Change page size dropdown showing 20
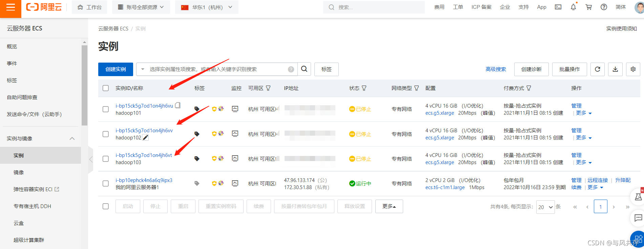Viewport: 644px width, 249px height. pos(545,207)
